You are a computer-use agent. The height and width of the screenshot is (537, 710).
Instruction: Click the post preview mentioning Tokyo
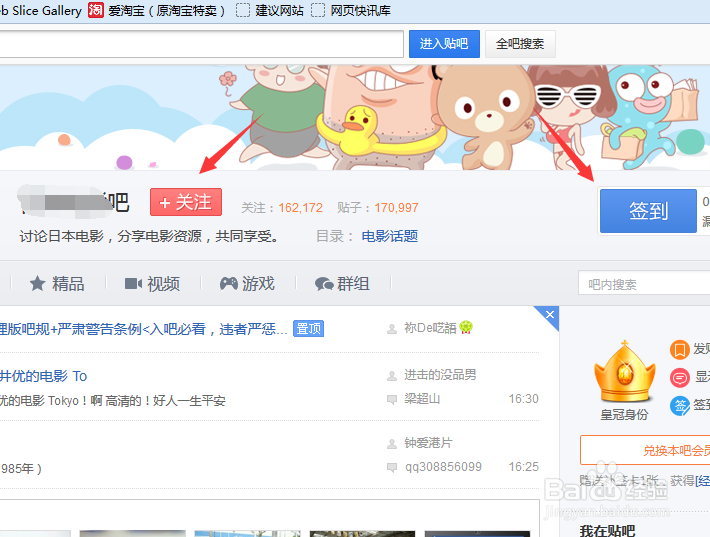pyautogui.click(x=113, y=401)
